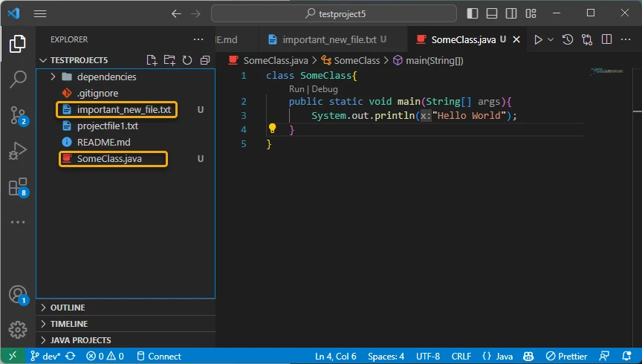The image size is (642, 364).
Task: Open the Manage gear settings icon
Action: tap(18, 330)
